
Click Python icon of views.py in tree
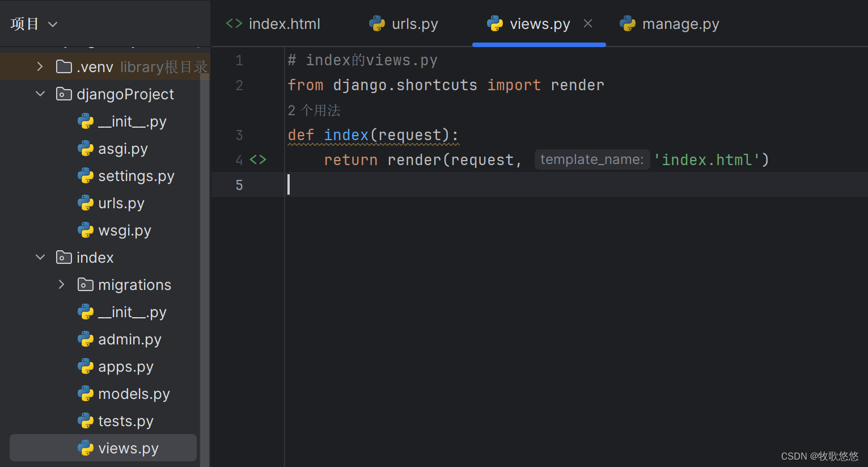[86, 448]
